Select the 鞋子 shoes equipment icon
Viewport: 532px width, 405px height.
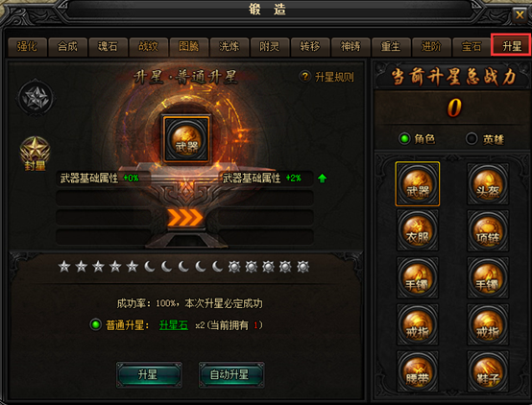488,371
